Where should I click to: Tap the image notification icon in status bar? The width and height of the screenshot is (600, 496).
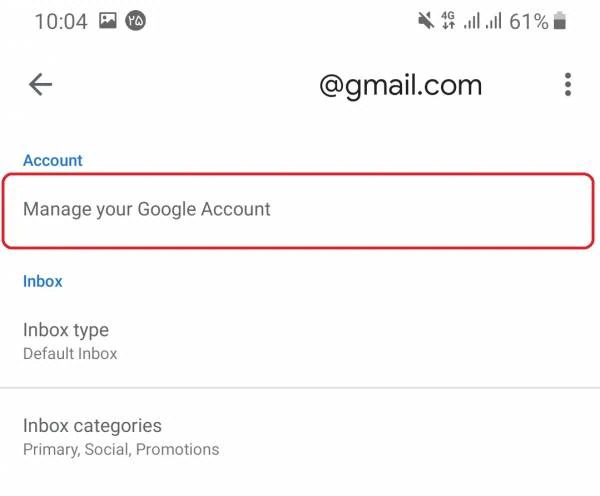(108, 21)
